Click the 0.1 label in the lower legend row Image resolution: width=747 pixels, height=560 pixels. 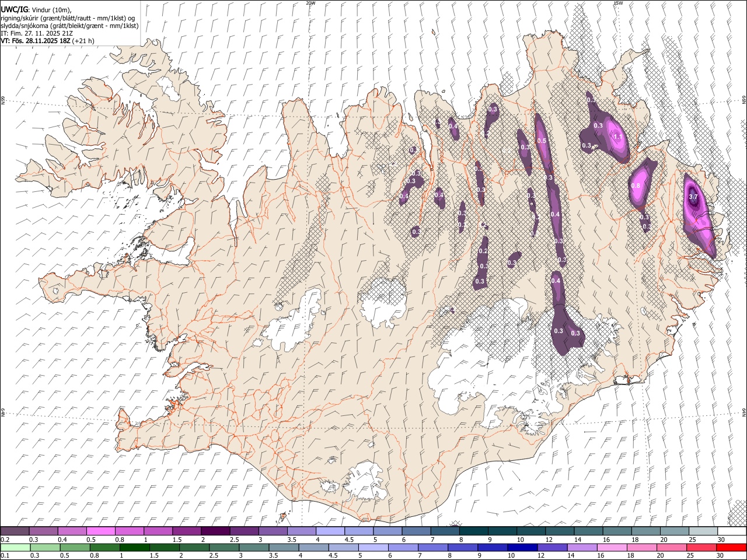[5, 556]
